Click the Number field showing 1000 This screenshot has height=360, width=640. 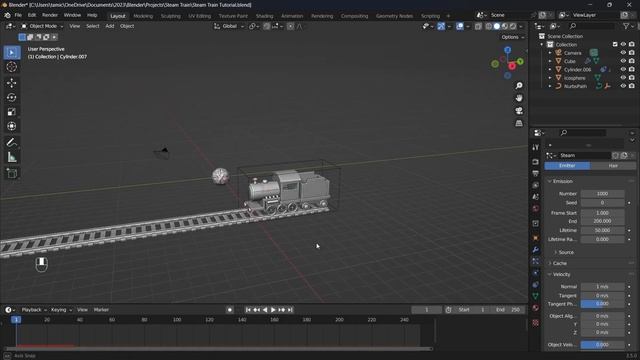click(x=602, y=194)
